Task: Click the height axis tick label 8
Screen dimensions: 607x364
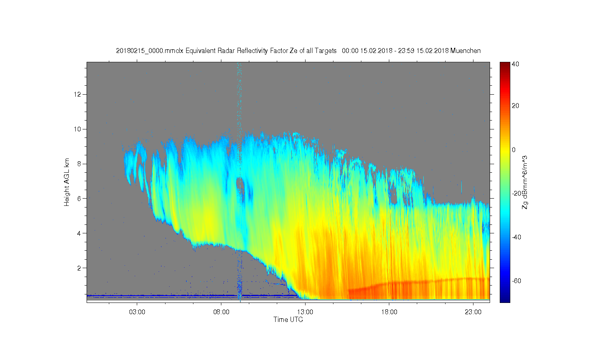Action: [x=80, y=164]
